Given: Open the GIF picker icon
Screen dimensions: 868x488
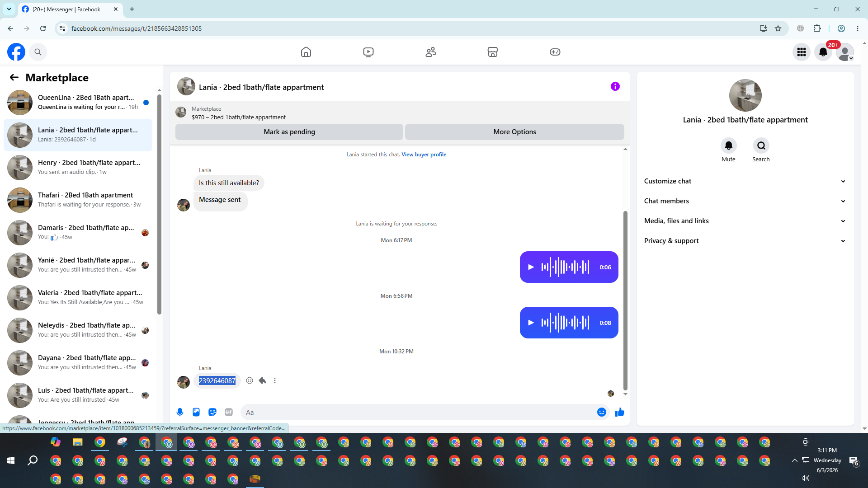Looking at the screenshot, I should coord(229,412).
